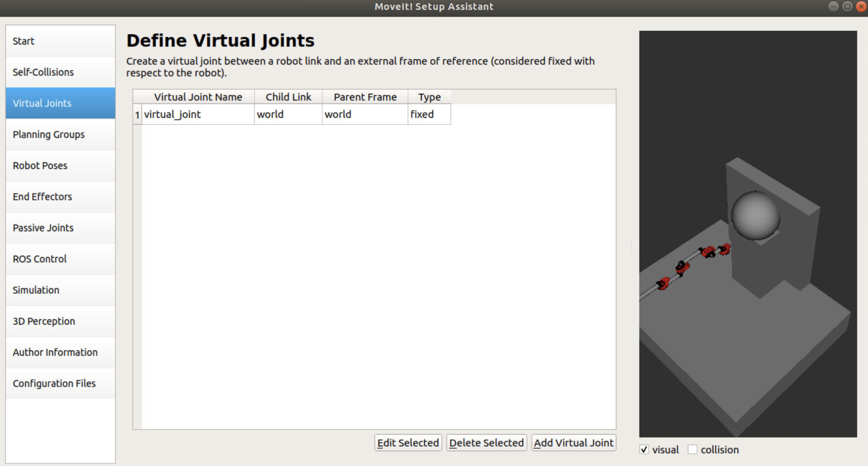Switch to the Self-Collisions section
The height and width of the screenshot is (466, 868).
tap(60, 72)
